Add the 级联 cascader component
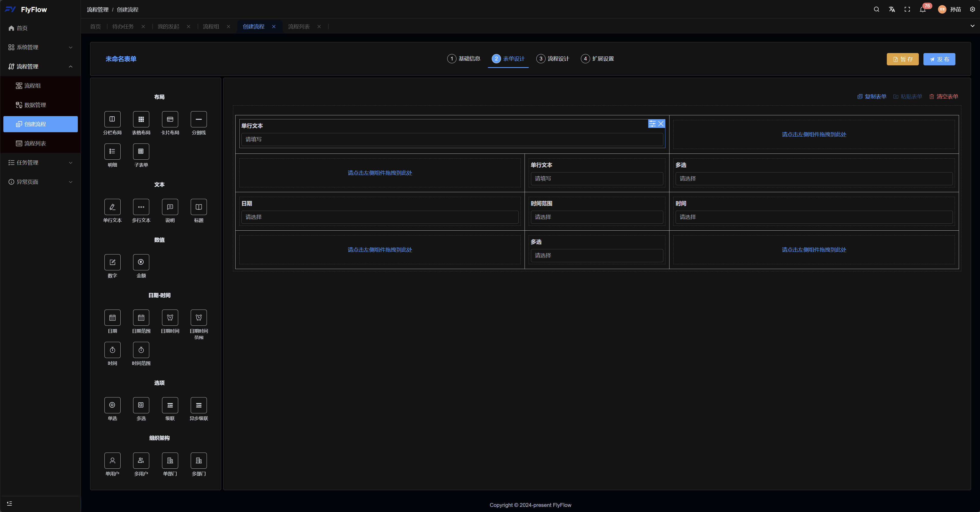Screen dimensions: 980x512 [x=170, y=405]
